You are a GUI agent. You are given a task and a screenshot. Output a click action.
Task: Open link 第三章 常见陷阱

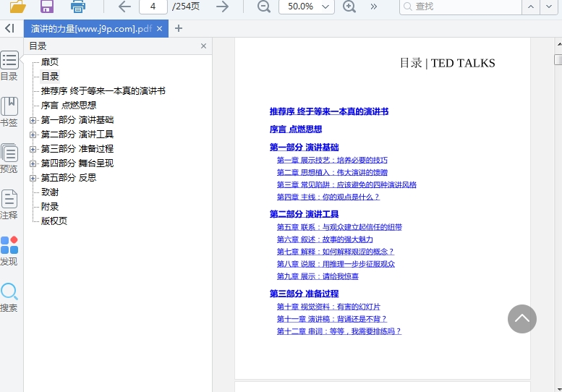tap(346, 184)
